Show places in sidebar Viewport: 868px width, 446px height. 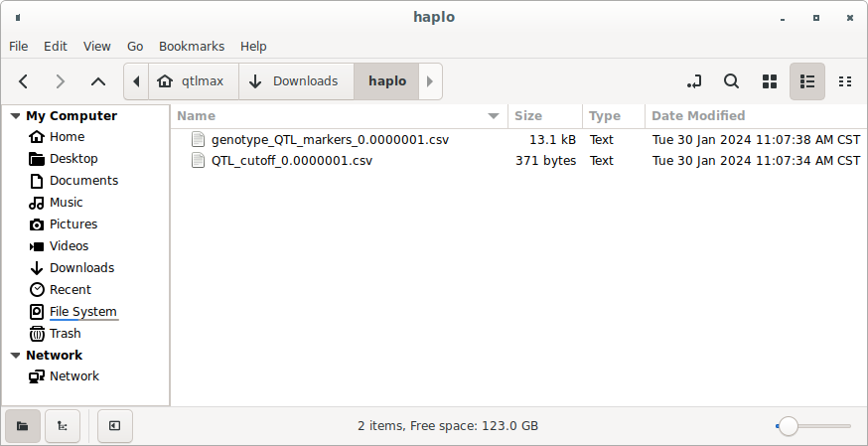pyautogui.click(x=22, y=426)
